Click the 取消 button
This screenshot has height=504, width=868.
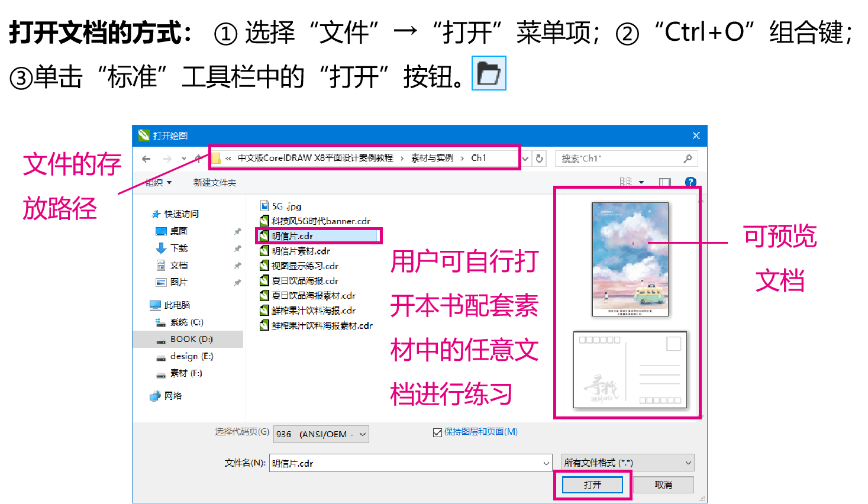click(x=663, y=484)
